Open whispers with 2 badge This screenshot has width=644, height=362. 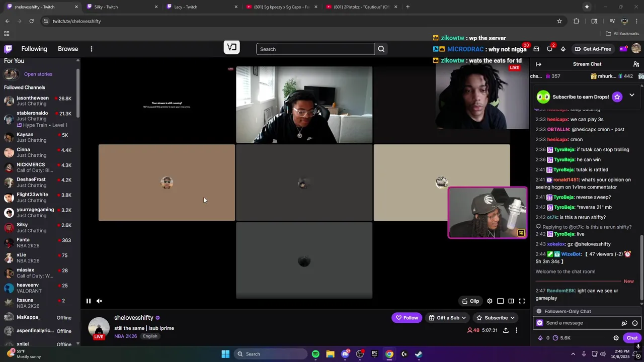tap(549, 49)
